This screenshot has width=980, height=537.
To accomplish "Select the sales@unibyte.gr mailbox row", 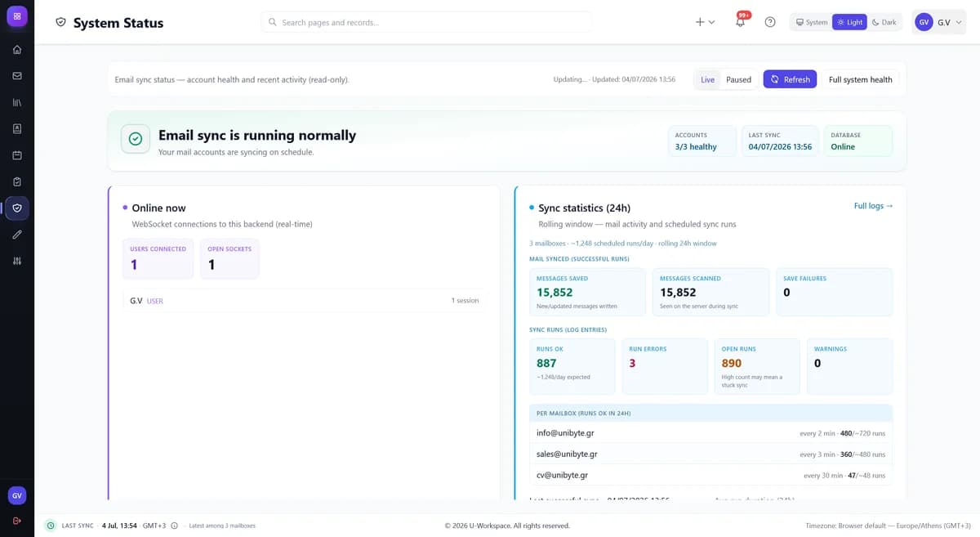I will [710, 454].
